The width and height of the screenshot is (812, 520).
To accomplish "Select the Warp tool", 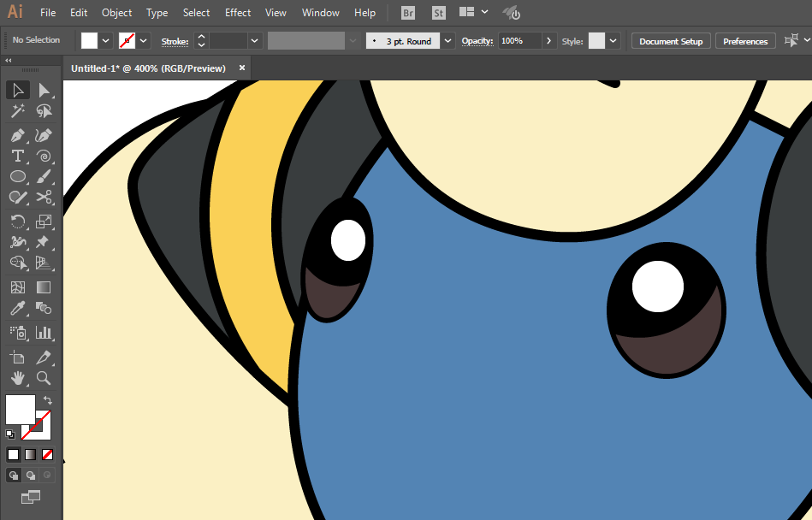I will (18, 242).
